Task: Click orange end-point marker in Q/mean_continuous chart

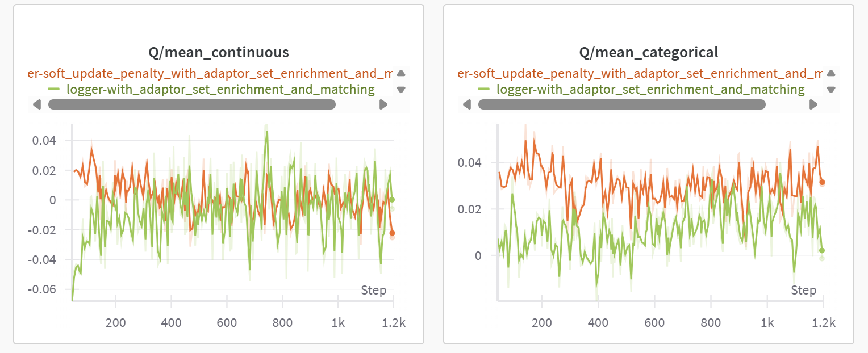Action: 392,233
